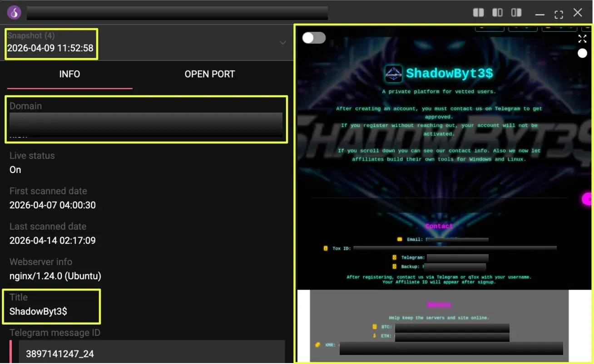Select the left-focused panel layout icon
Image resolution: width=594 pixels, height=364 pixels.
[x=497, y=13]
